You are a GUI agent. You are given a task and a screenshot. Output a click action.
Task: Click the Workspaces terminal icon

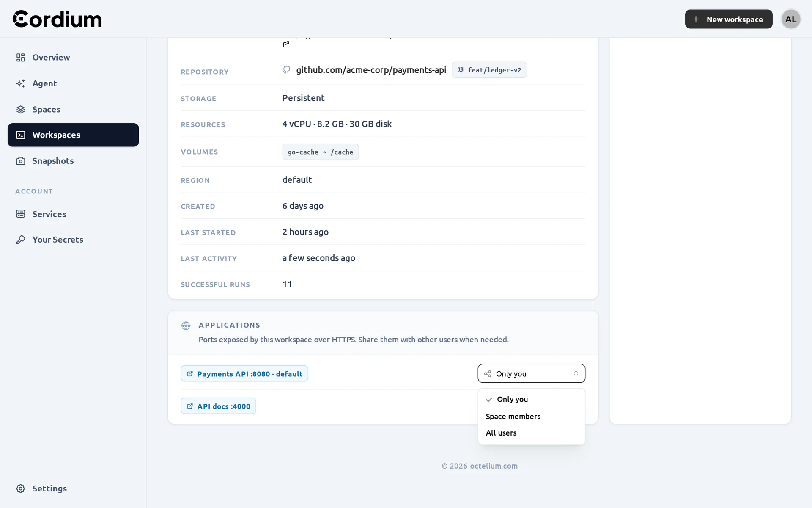tap(21, 135)
